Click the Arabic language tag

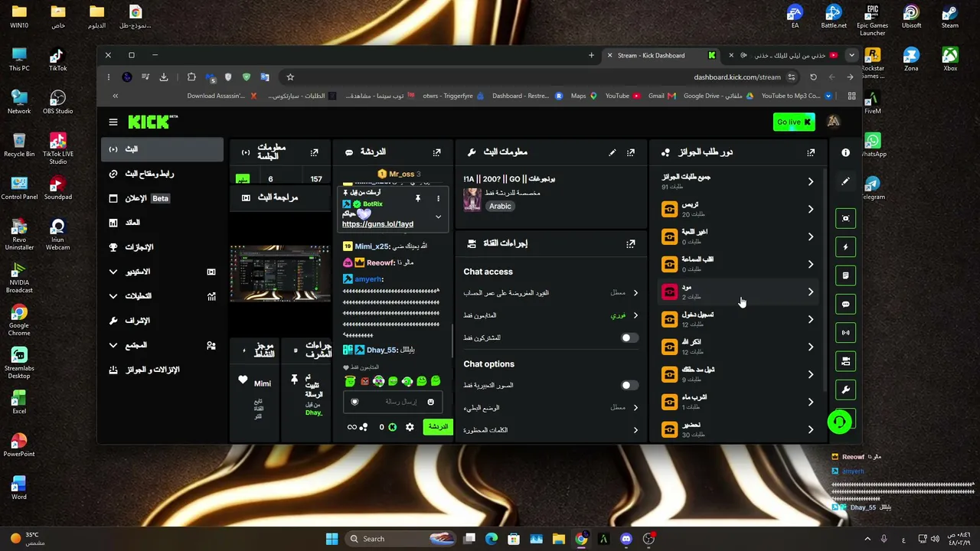point(500,206)
